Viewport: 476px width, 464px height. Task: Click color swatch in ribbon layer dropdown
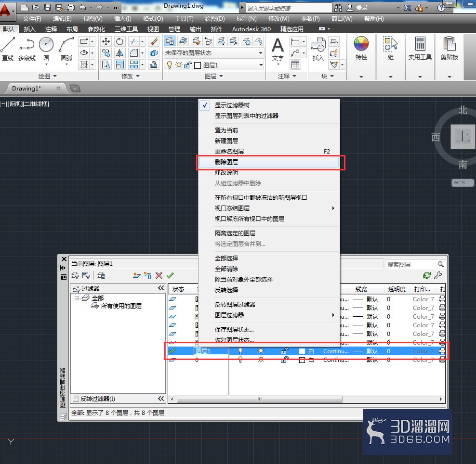tap(198, 65)
